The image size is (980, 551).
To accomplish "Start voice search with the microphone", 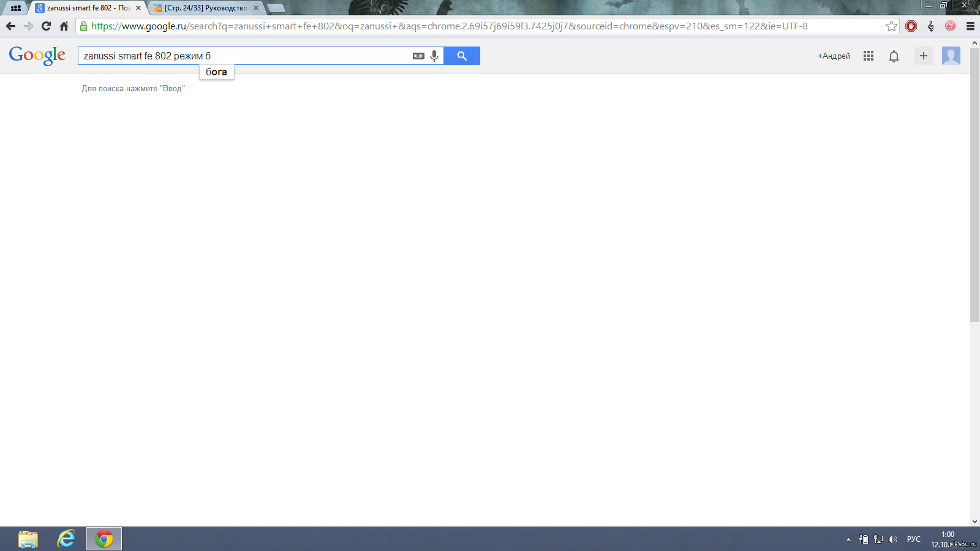I will click(x=434, y=56).
